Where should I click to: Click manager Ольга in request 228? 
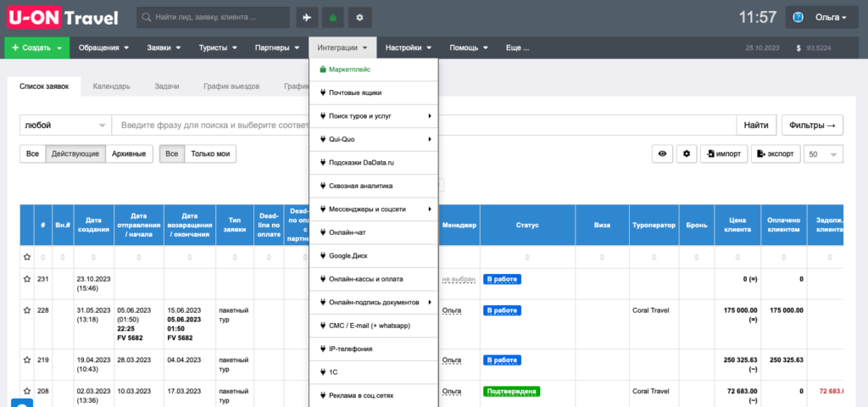tap(452, 310)
